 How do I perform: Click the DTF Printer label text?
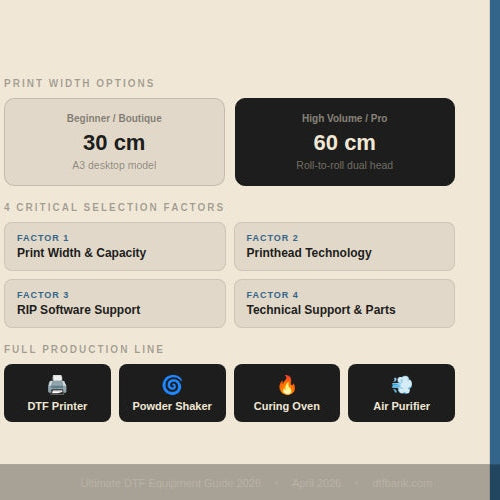57,406
